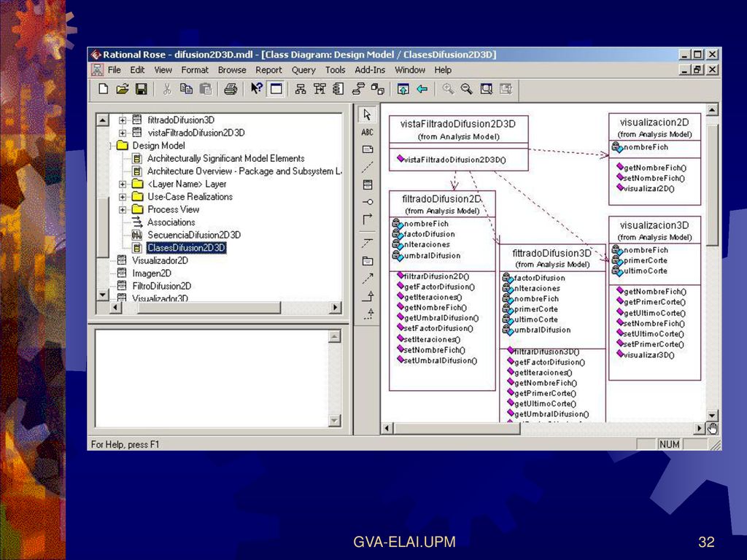This screenshot has width=747, height=560.
Task: Open the Browse menu
Action: (x=232, y=70)
